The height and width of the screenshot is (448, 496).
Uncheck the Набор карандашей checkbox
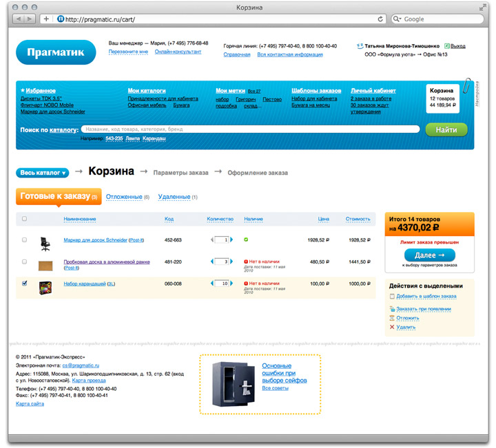pos(25,284)
